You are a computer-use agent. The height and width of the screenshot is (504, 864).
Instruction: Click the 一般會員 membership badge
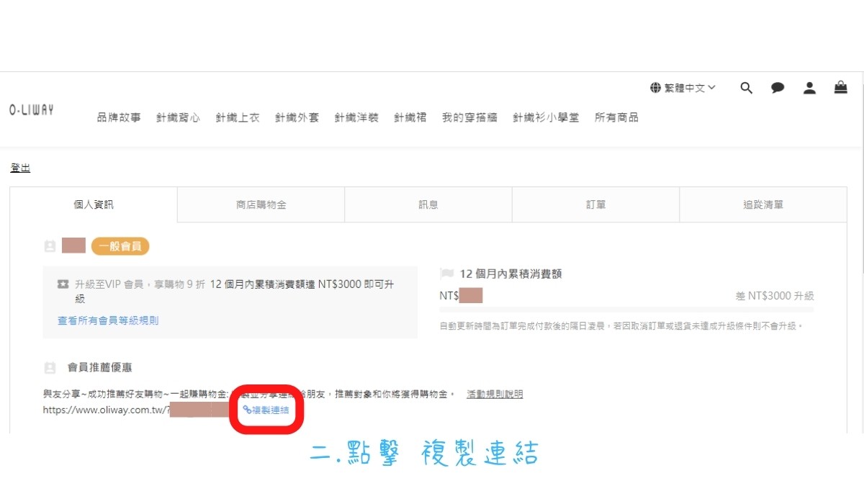120,246
